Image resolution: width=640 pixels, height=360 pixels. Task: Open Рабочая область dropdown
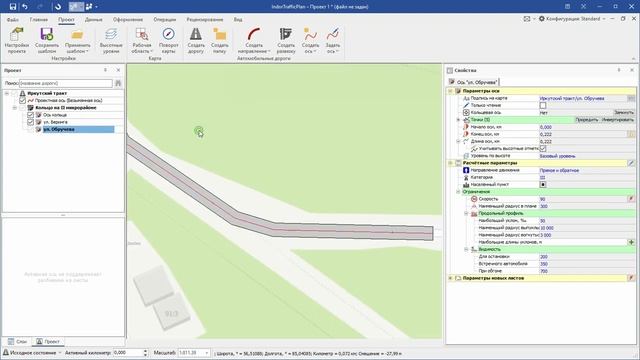(142, 40)
